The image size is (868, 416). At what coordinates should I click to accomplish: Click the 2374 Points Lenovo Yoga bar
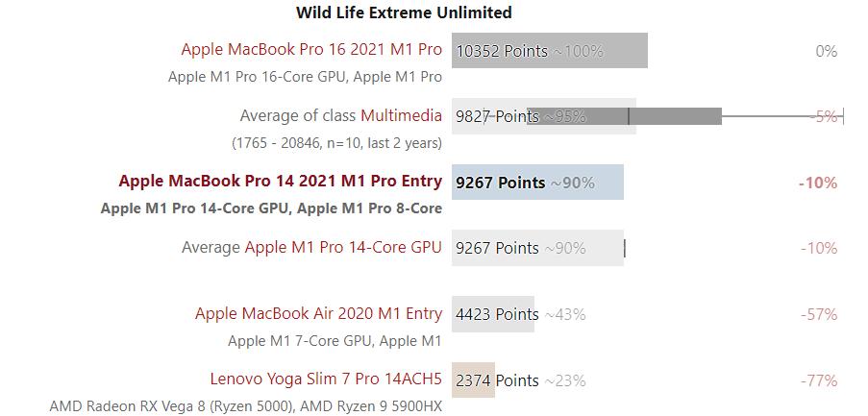(x=472, y=380)
